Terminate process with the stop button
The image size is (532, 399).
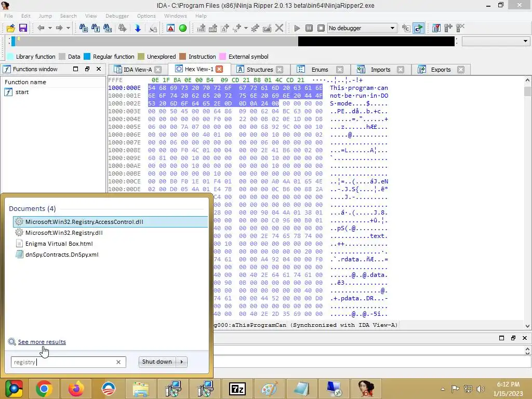click(321, 28)
